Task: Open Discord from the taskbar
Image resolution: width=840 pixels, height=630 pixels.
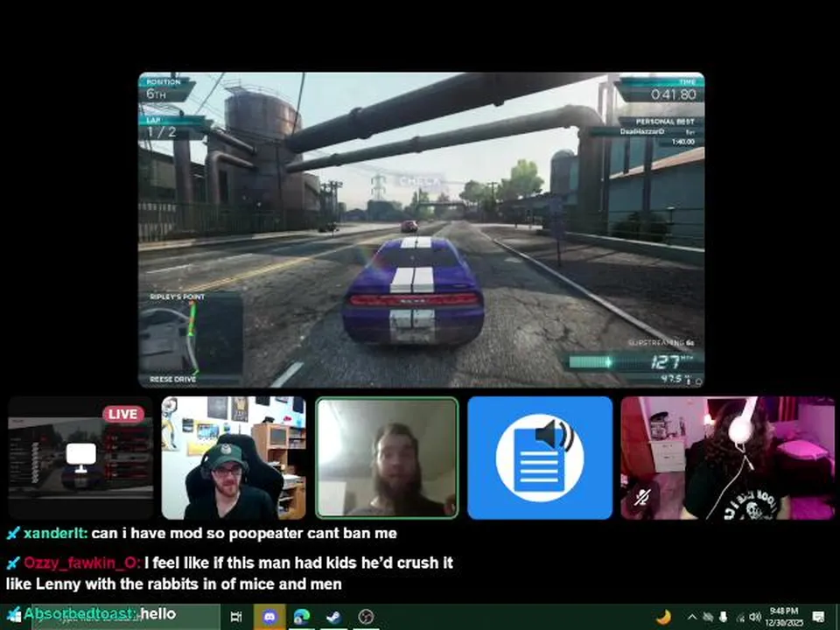Action: (270, 617)
